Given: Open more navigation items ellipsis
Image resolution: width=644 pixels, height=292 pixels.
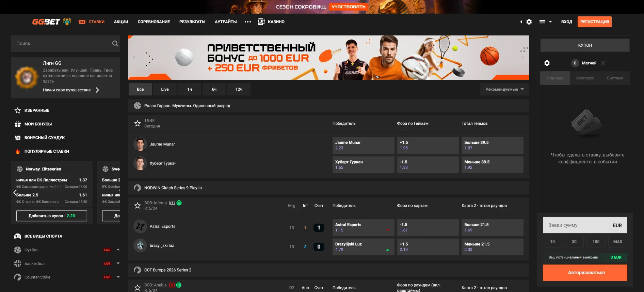Looking at the screenshot, I should pos(248,22).
